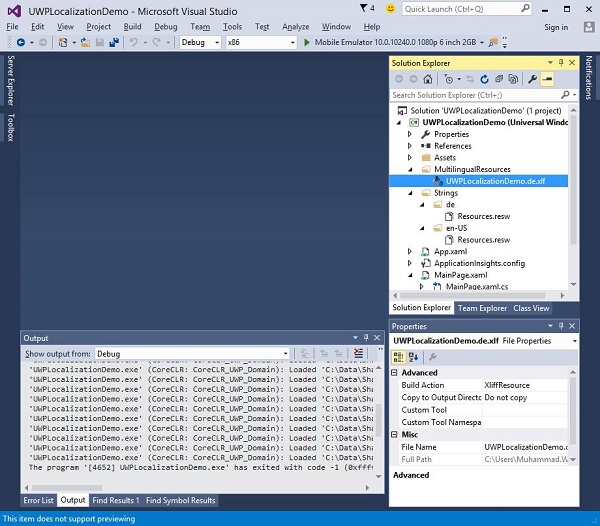
Task: Select Resources.resw under de folder
Action: 483,216
